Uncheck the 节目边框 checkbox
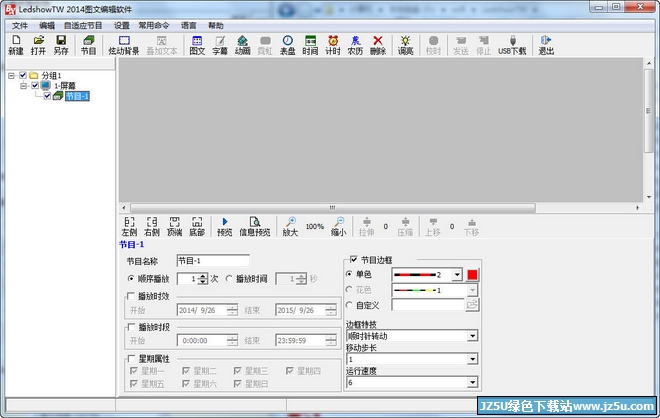The image size is (660, 418). click(x=354, y=260)
